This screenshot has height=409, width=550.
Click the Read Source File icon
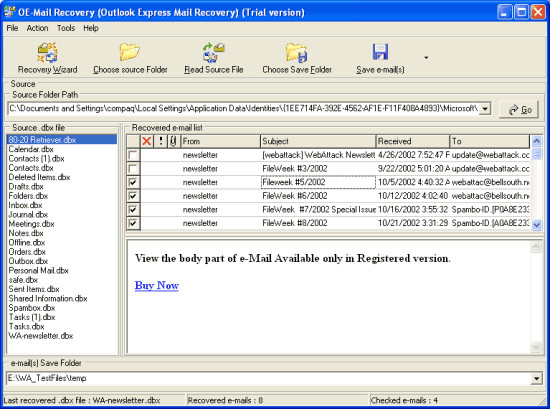(x=214, y=53)
